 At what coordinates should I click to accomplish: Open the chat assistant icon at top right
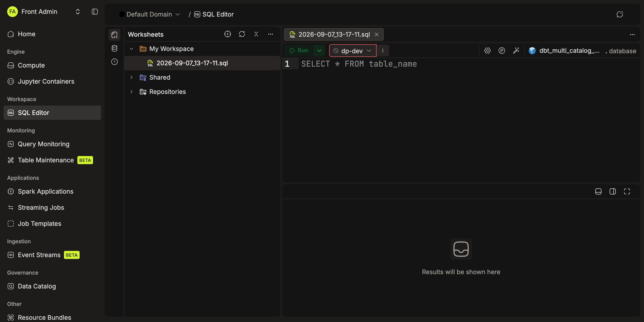coord(619,14)
